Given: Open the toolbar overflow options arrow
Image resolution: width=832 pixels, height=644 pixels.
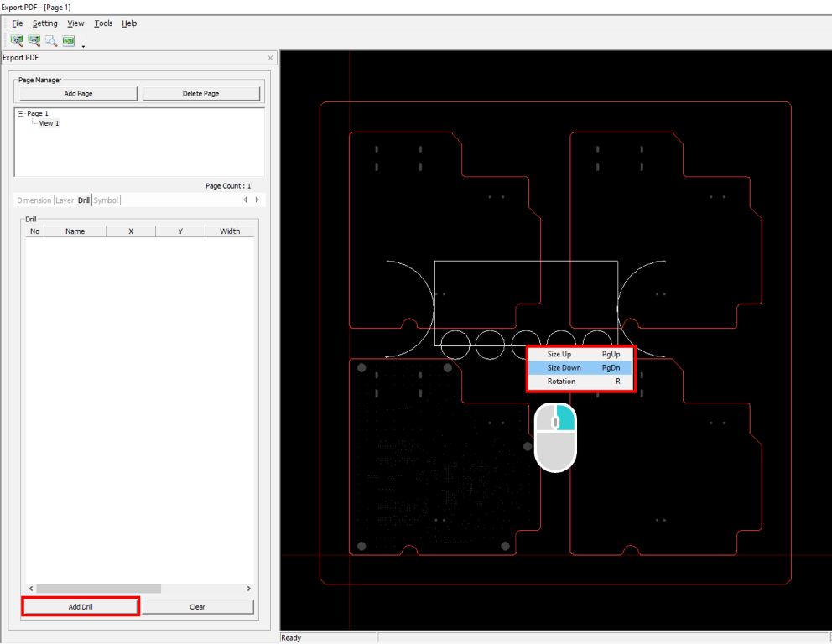Looking at the screenshot, I should point(83,45).
